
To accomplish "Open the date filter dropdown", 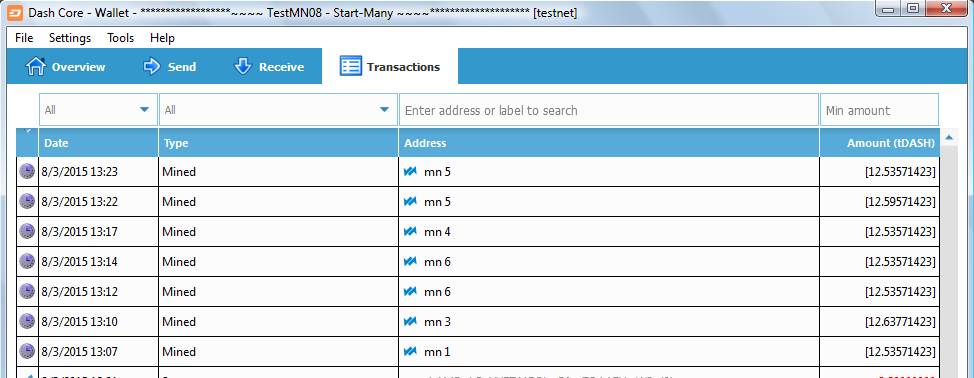I will click(98, 110).
